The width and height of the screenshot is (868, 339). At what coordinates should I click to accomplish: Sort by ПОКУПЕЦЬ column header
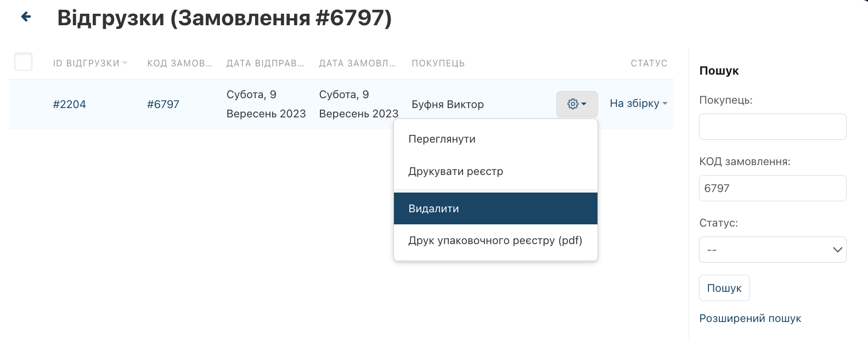click(x=438, y=63)
